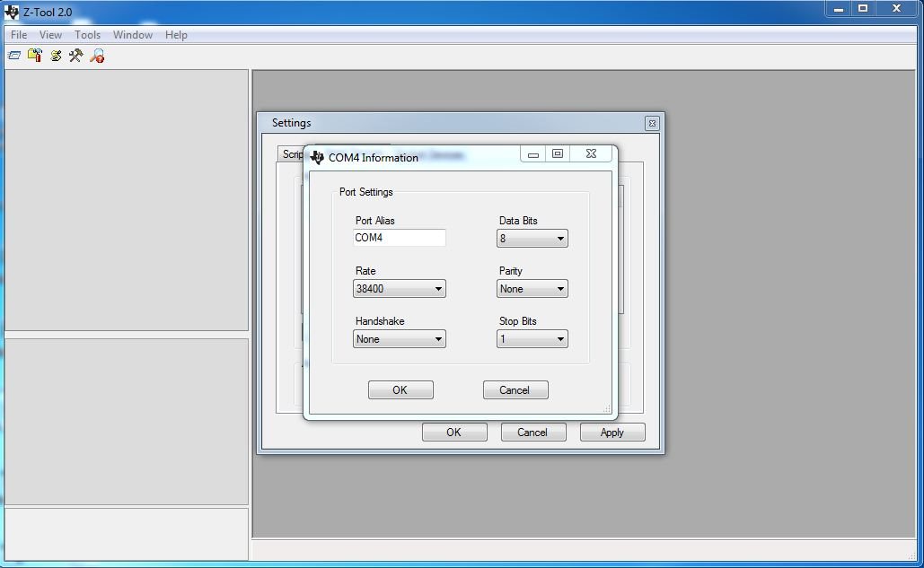This screenshot has height=568, width=924.
Task: Click Cancel in the COM4 Information dialog
Action: pos(515,389)
